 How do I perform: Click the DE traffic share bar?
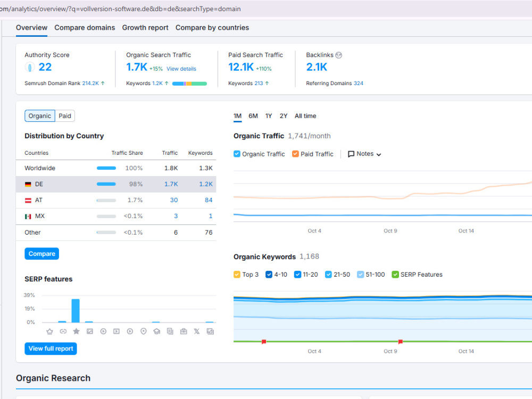(106, 184)
